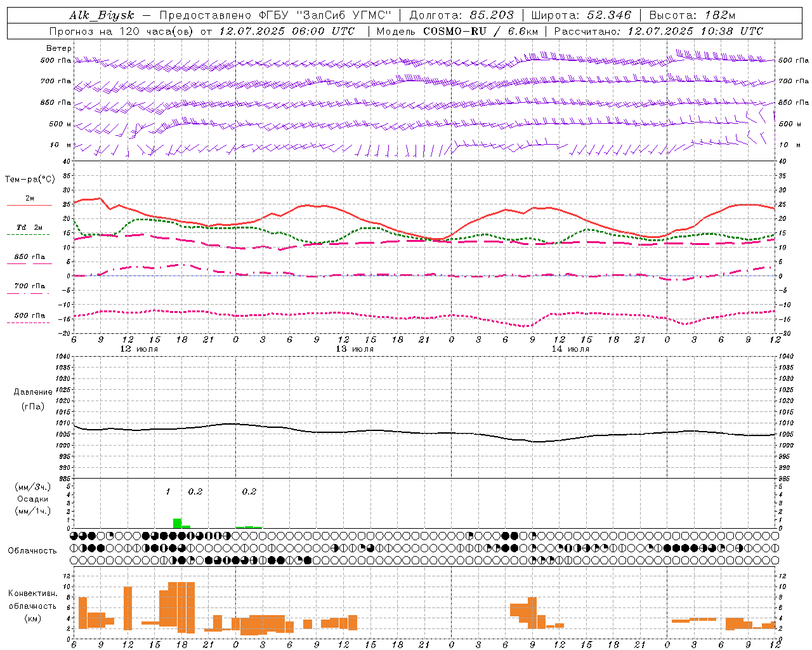Image resolution: width=812 pixels, height=650 pixels.
Task: Click the solid '2м' temperature legend entry
Action: 30,199
